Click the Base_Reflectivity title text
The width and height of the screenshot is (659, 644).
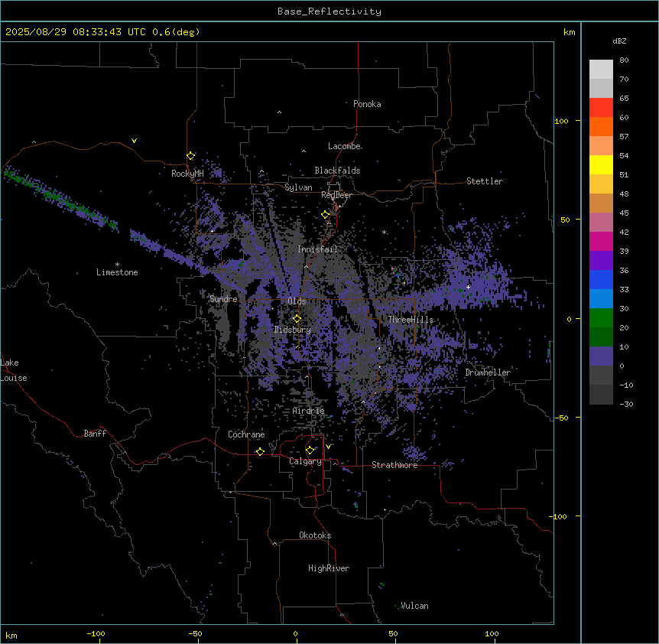(x=329, y=11)
